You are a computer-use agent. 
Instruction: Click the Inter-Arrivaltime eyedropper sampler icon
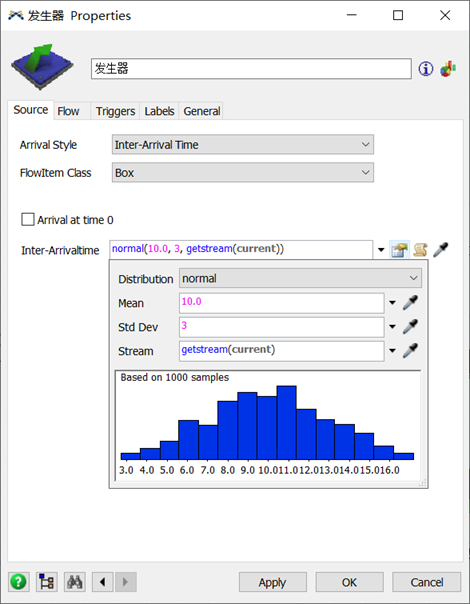pyautogui.click(x=441, y=250)
